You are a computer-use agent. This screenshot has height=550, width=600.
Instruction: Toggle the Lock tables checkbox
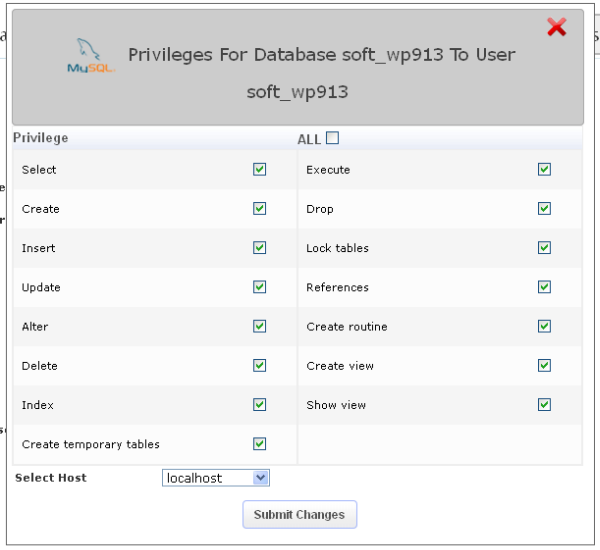tap(544, 248)
